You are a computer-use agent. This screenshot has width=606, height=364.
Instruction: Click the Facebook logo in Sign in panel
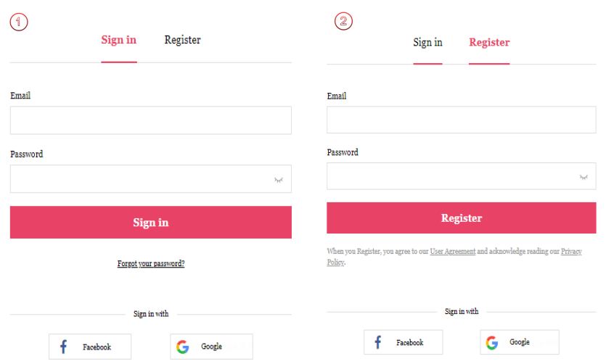coord(63,347)
